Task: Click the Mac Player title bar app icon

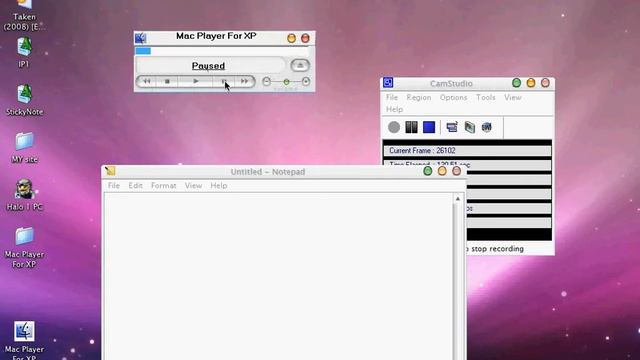Action: click(x=140, y=38)
